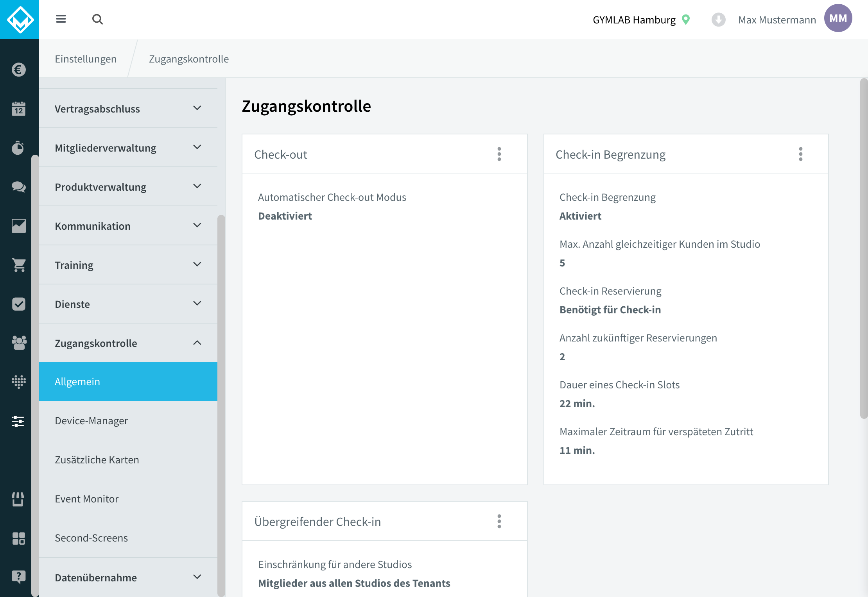Open Event Monitor settings
Viewport: 868px width, 597px height.
128,499
